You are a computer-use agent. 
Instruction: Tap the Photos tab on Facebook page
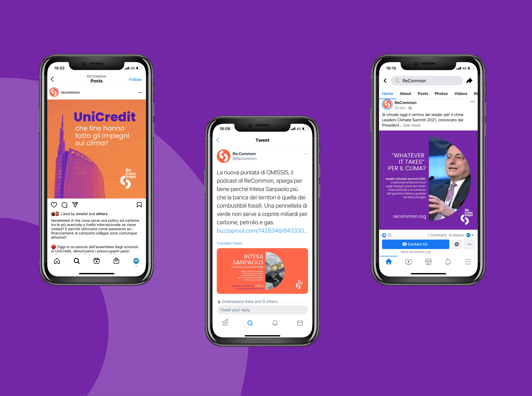(440, 94)
